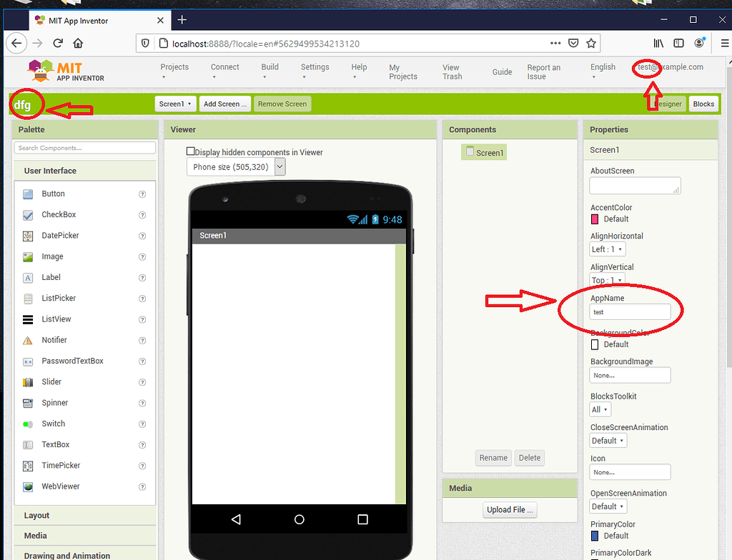Click the Add Screen button
732x560 pixels.
click(224, 103)
